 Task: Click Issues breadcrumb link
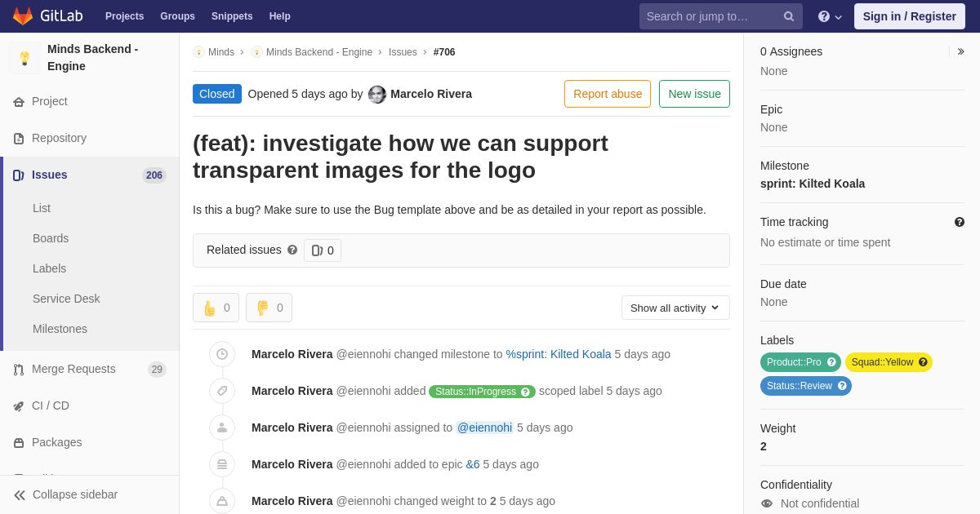click(403, 52)
